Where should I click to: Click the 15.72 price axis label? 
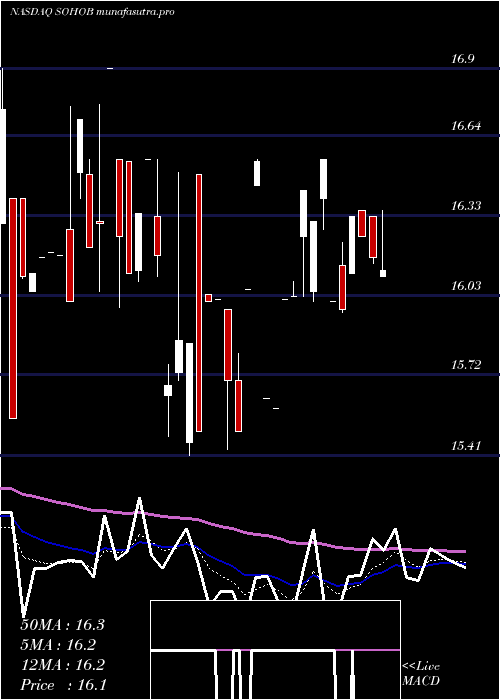coord(466,365)
